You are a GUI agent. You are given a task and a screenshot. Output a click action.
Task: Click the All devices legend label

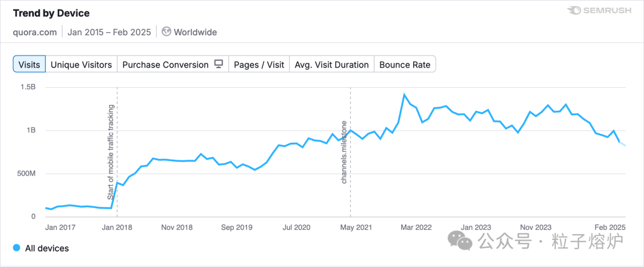[47, 248]
